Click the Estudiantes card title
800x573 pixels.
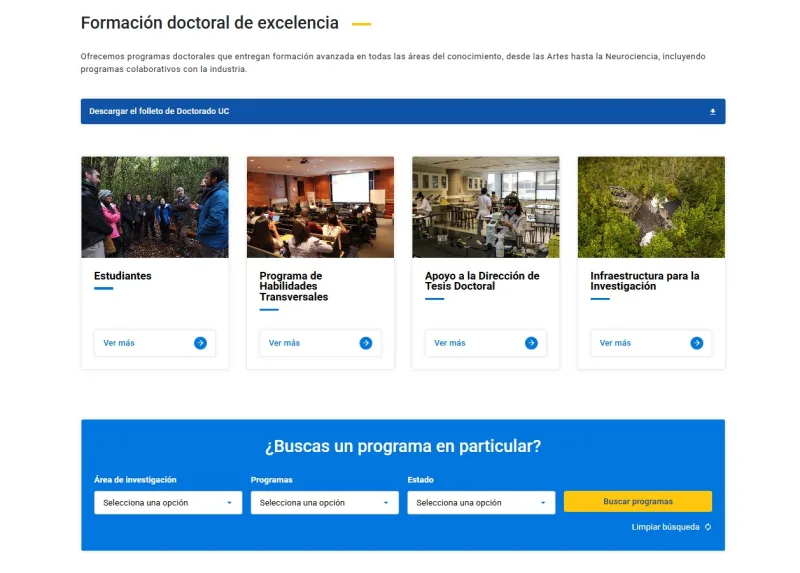click(122, 276)
